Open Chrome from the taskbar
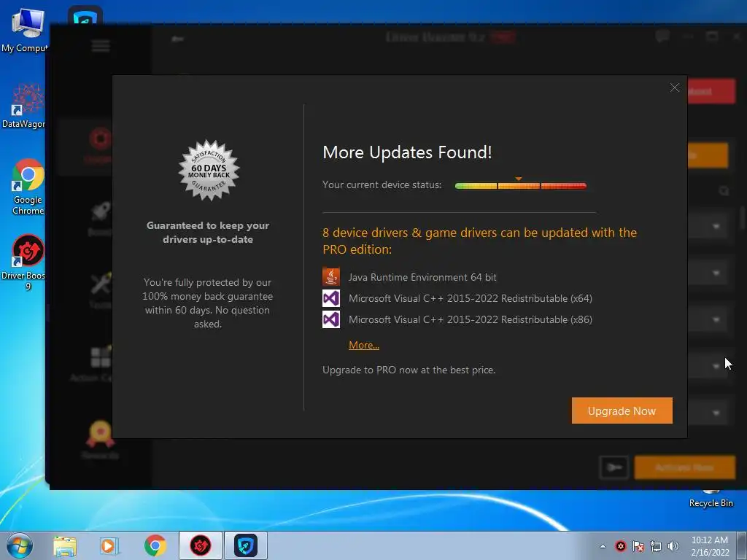 point(155,545)
